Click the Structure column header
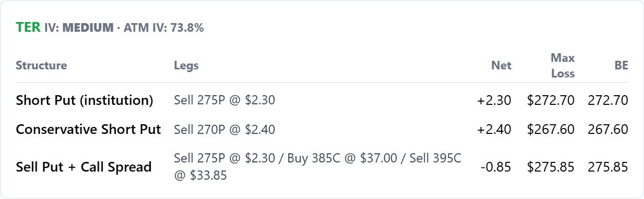 pos(41,66)
